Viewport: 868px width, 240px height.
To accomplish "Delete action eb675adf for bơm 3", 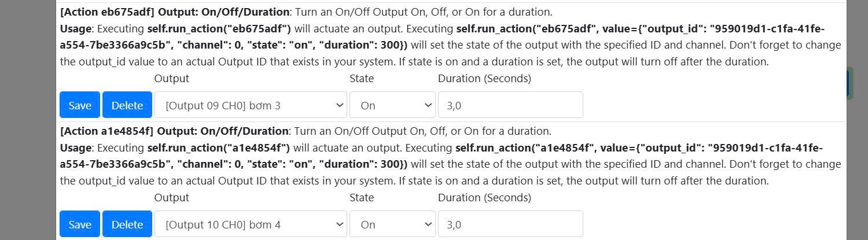I will [x=127, y=105].
